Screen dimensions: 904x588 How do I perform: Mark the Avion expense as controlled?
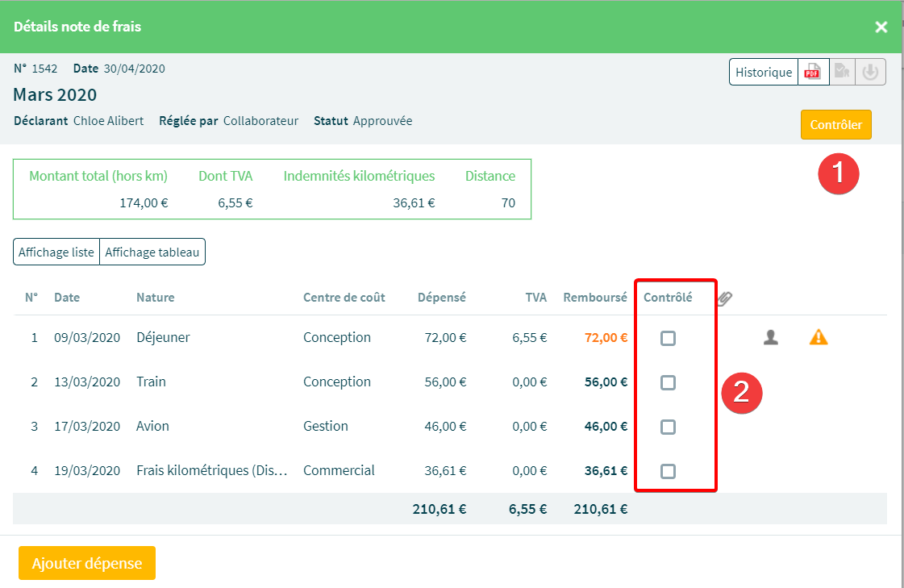coord(668,427)
